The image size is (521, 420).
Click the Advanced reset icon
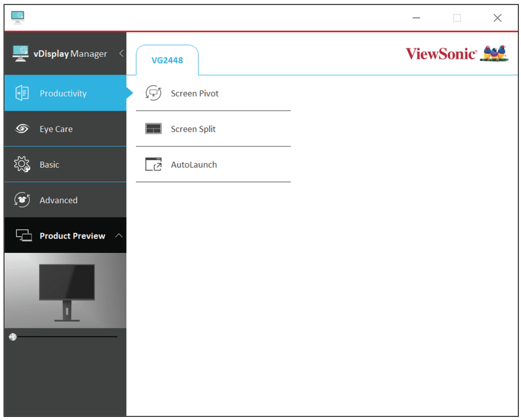point(22,200)
